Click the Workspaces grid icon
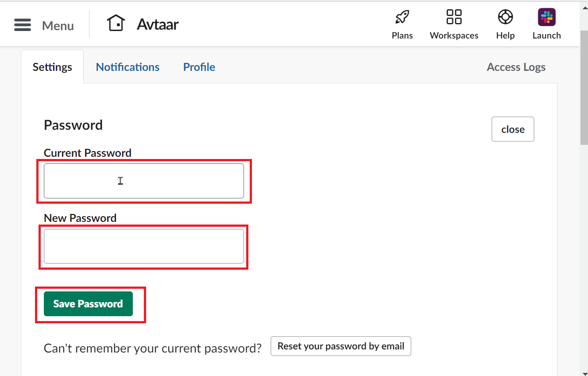Screen dimensions: 588x376 [454, 18]
